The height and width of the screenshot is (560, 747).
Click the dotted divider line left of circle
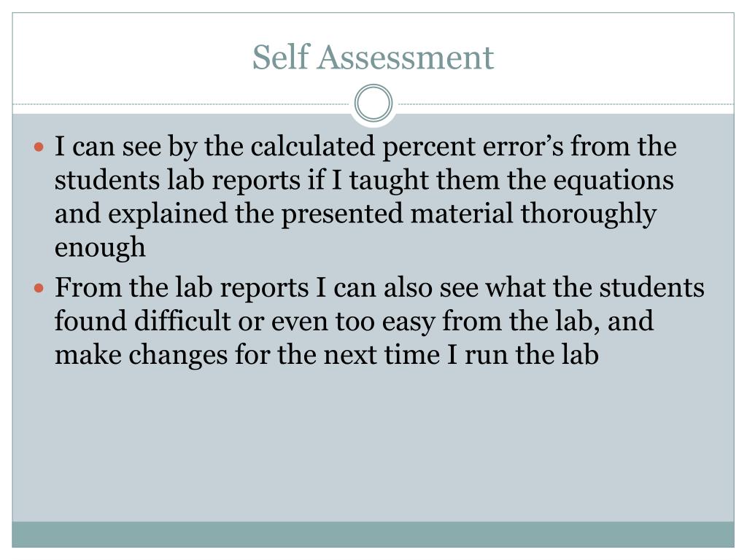tap(181, 104)
